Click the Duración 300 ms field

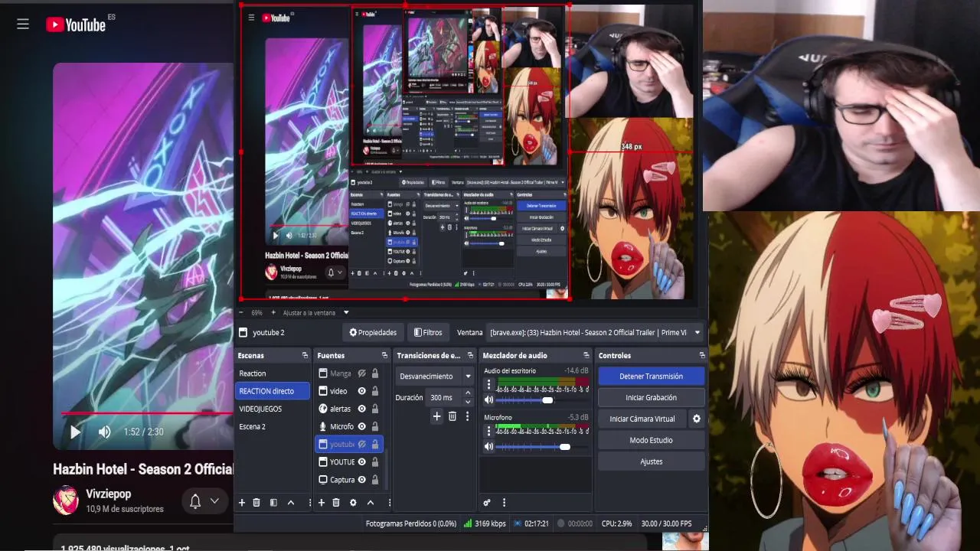444,397
